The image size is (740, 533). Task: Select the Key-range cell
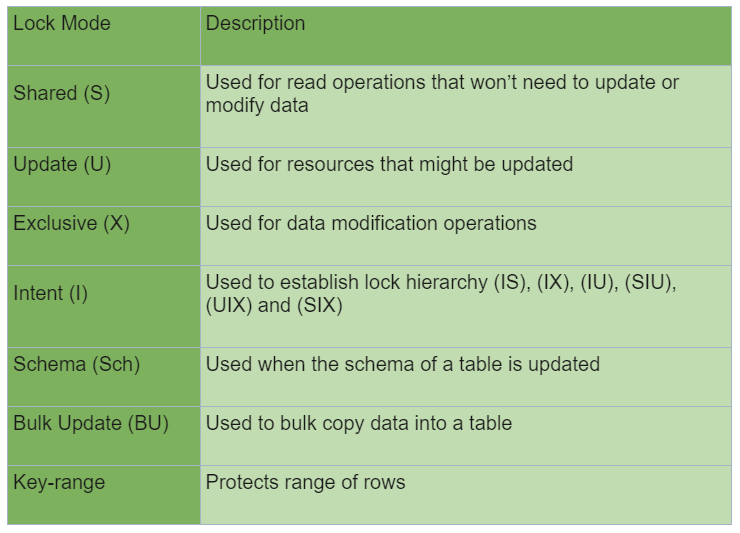click(104, 495)
